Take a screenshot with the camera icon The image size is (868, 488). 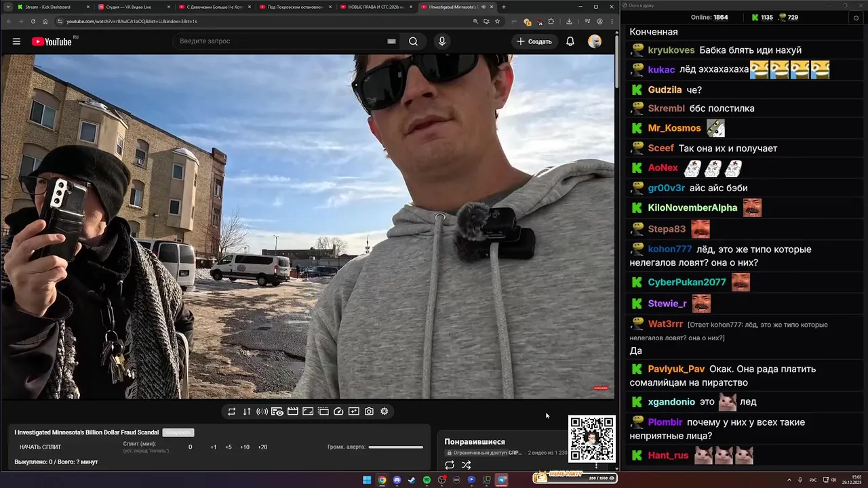pyautogui.click(x=369, y=411)
